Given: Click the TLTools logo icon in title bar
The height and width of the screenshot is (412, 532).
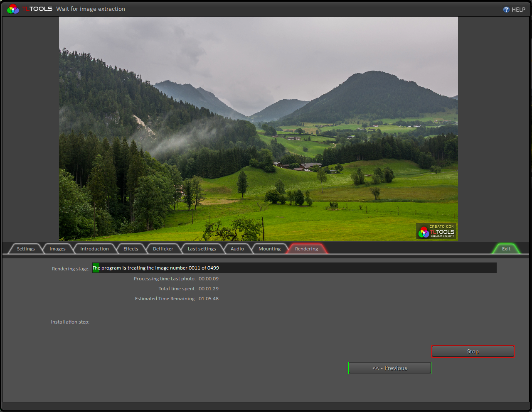Looking at the screenshot, I should tap(13, 9).
